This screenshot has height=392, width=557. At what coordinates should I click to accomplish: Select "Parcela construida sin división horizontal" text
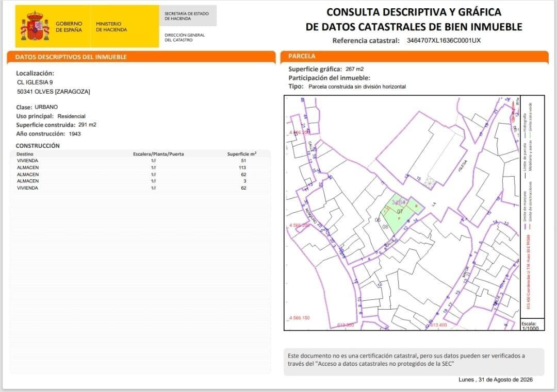pyautogui.click(x=357, y=87)
